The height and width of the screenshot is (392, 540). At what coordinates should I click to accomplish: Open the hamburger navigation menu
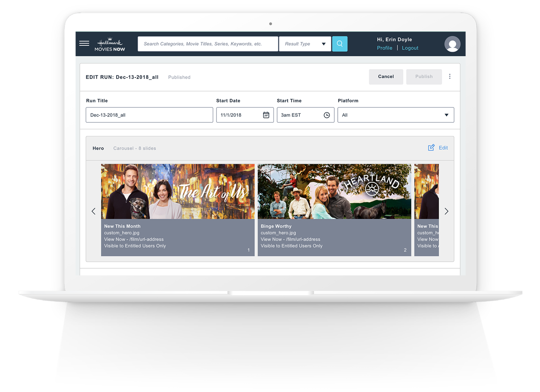pyautogui.click(x=84, y=43)
